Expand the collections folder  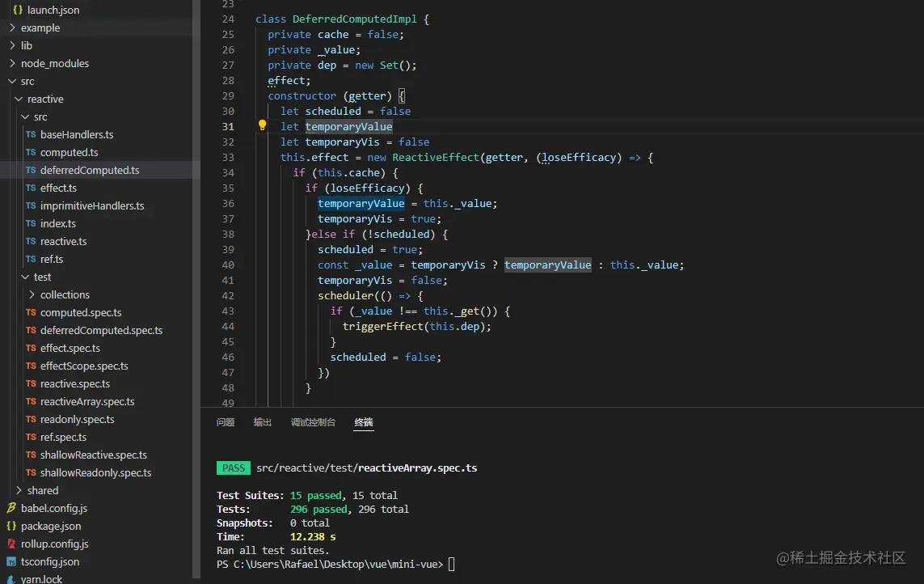[32, 294]
